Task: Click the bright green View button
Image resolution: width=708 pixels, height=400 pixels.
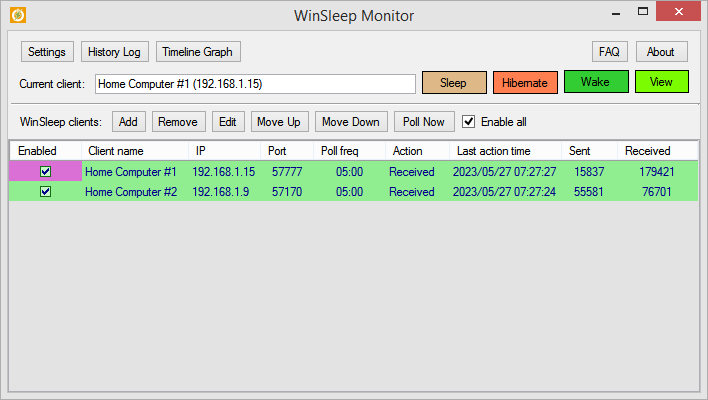Action: pyautogui.click(x=661, y=82)
